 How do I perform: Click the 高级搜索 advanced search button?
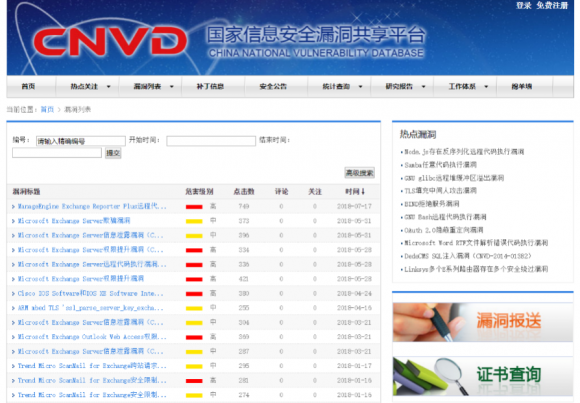360,172
